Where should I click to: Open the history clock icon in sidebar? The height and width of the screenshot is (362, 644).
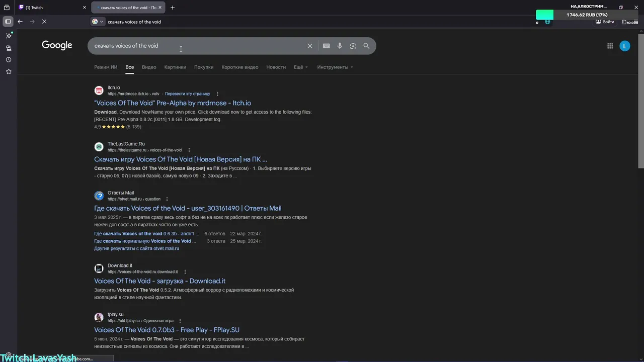9,60
